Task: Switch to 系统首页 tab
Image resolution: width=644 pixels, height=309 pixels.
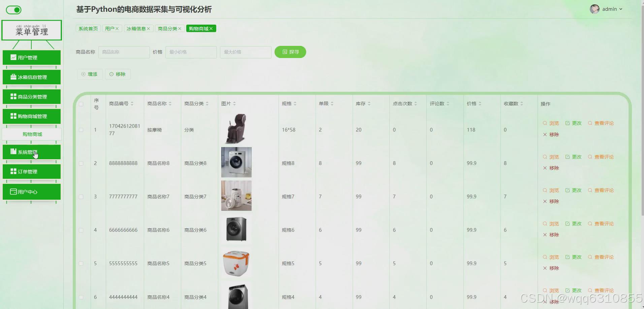Action: 88,29
